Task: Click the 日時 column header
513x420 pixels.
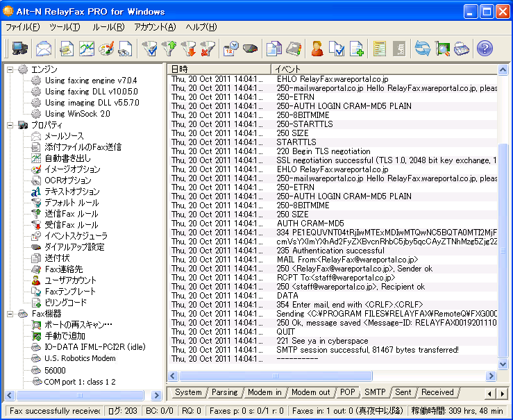Action: click(219, 69)
